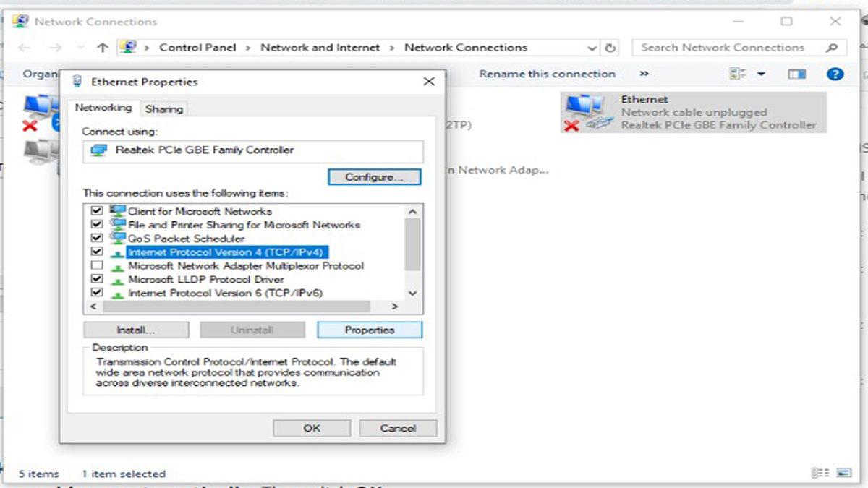Enable Microsoft Network Adapter Multiplexor Protocol checkbox

(97, 266)
